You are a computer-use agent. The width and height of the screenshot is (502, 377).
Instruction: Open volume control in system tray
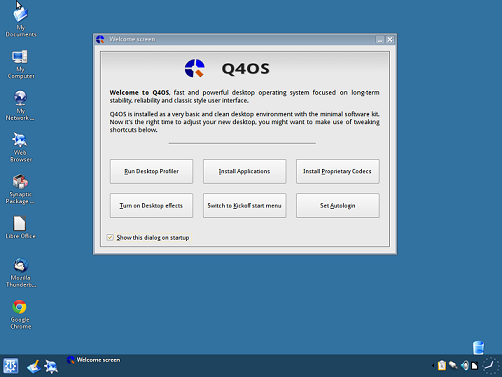pyautogui.click(x=464, y=365)
